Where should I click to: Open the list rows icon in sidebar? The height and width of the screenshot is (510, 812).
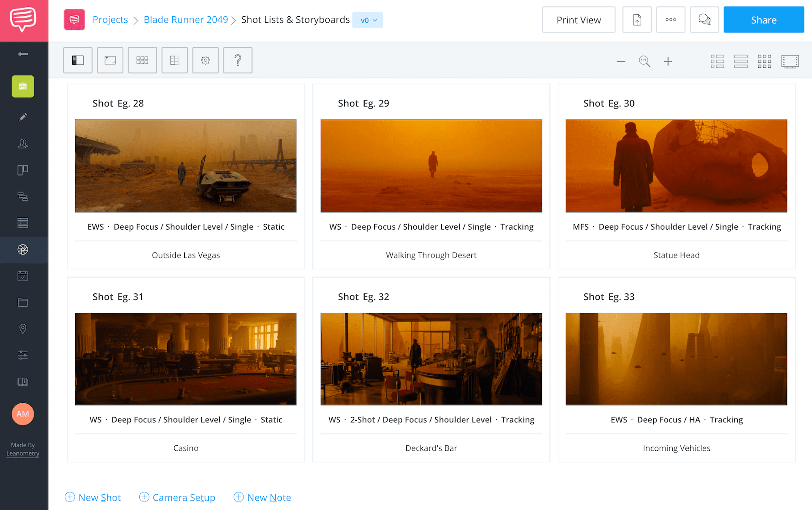tap(23, 223)
